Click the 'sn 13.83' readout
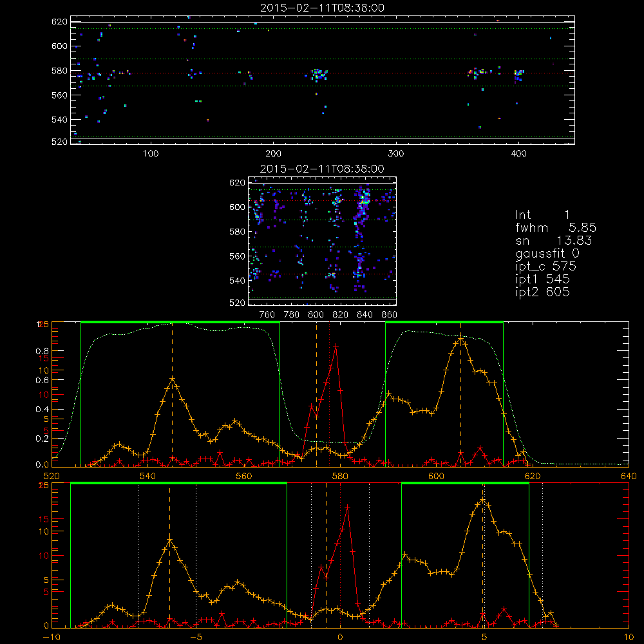This screenshot has height=644, width=644. [554, 240]
